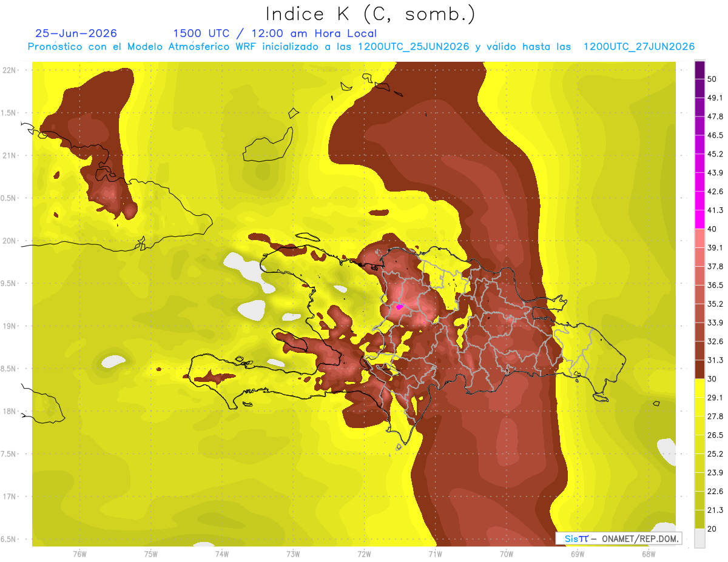The width and height of the screenshot is (728, 562).
Task: Click the legend value '41.3'
Action: point(715,210)
